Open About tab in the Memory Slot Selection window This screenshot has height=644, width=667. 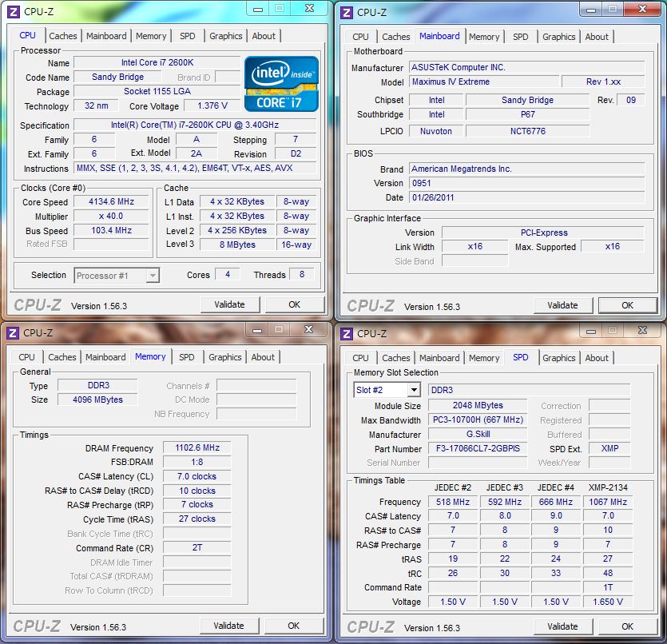pos(597,358)
